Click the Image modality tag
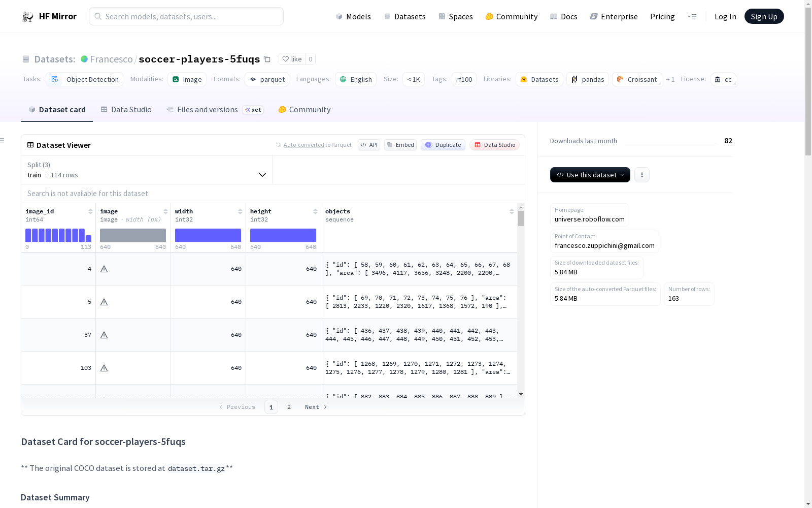The width and height of the screenshot is (812, 508). 187,79
